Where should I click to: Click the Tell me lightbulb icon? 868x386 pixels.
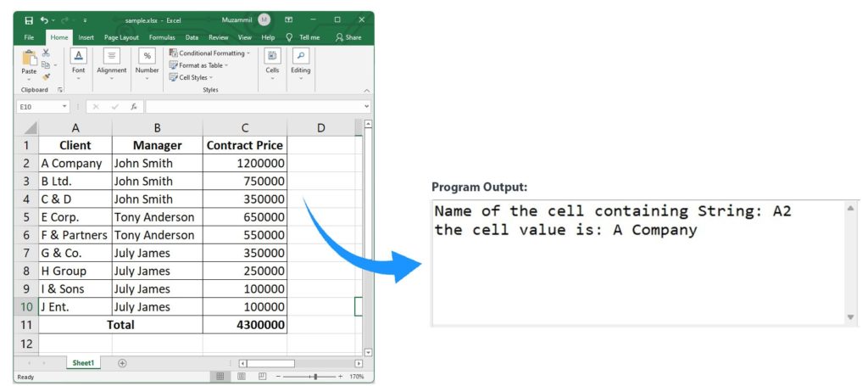coord(289,37)
